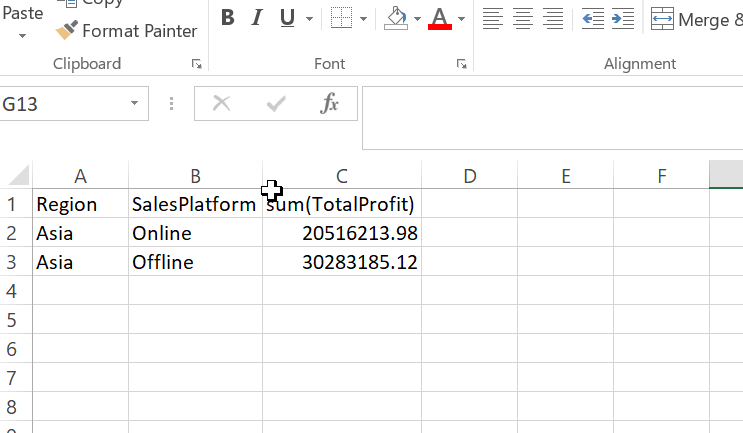Apply cell borders icon
The height and width of the screenshot is (433, 743).
(x=341, y=18)
